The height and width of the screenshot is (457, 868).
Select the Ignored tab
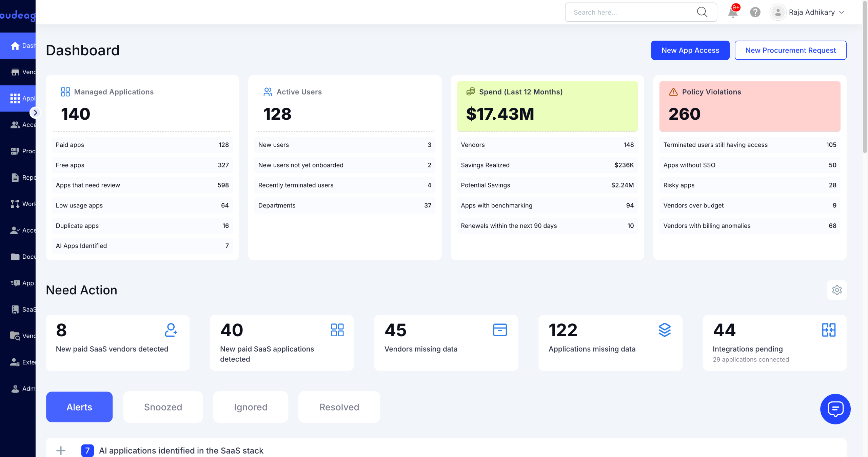[x=251, y=407]
